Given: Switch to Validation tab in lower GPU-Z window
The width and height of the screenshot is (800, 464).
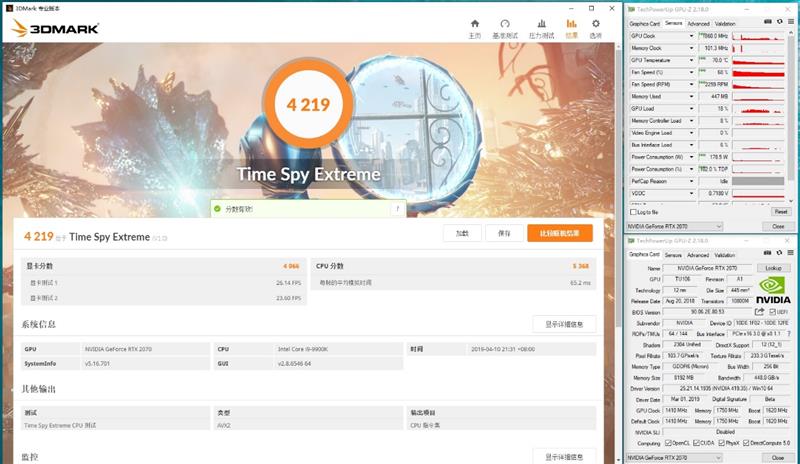Looking at the screenshot, I should click(725, 255).
